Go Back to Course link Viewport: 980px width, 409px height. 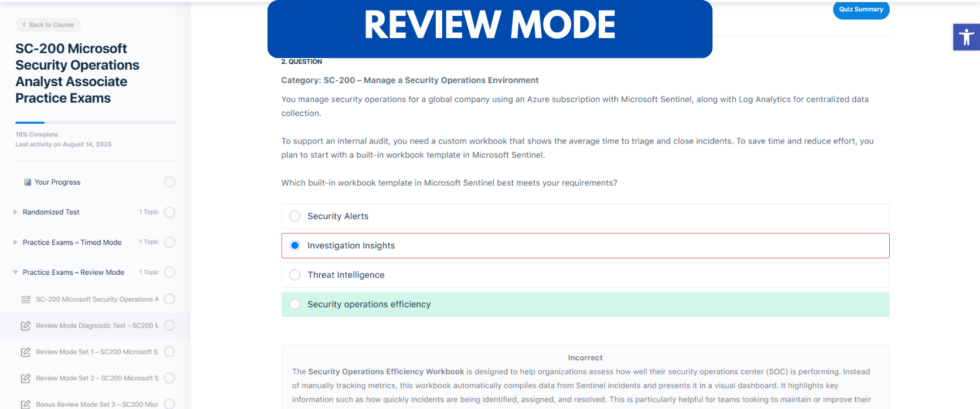[x=48, y=25]
